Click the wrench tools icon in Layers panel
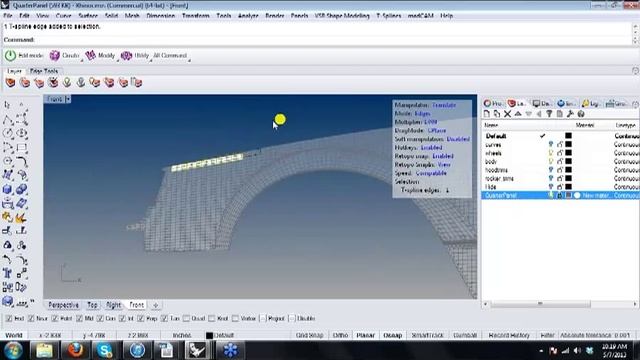This screenshot has height=360, width=640. (570, 114)
